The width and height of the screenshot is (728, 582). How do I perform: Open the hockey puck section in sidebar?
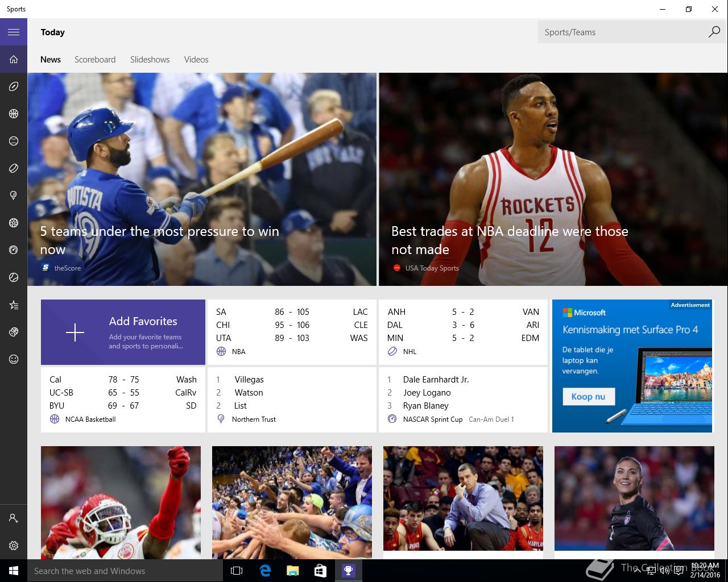pos(14,168)
